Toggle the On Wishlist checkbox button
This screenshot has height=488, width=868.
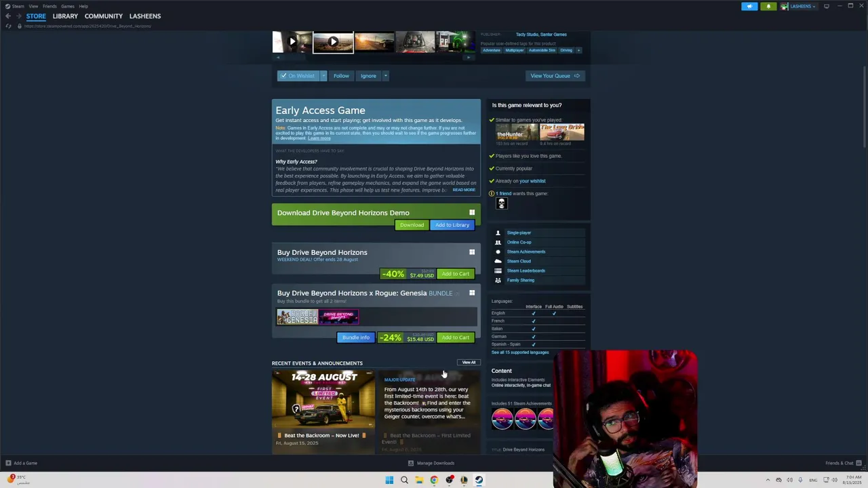click(x=298, y=76)
